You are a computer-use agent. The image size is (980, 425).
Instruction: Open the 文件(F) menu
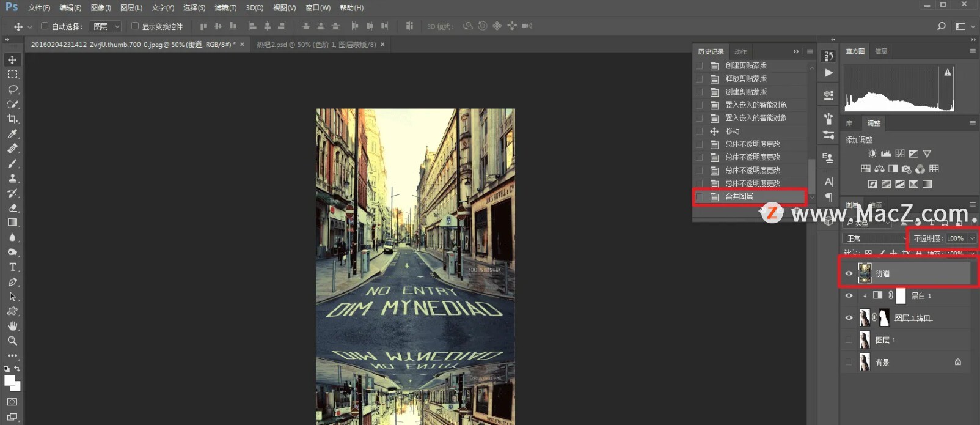tap(39, 8)
